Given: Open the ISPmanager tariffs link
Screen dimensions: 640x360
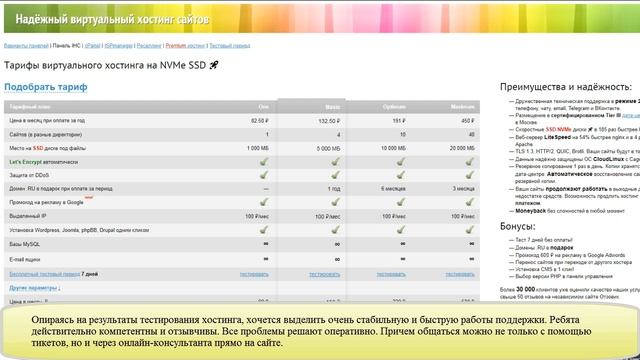Looking at the screenshot, I should coord(118,46).
